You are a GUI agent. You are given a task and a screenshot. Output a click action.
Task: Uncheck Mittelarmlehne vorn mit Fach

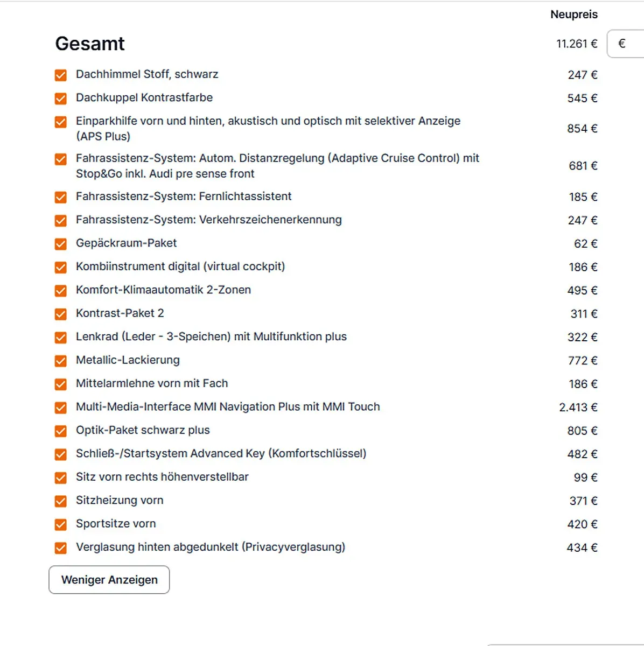click(61, 384)
